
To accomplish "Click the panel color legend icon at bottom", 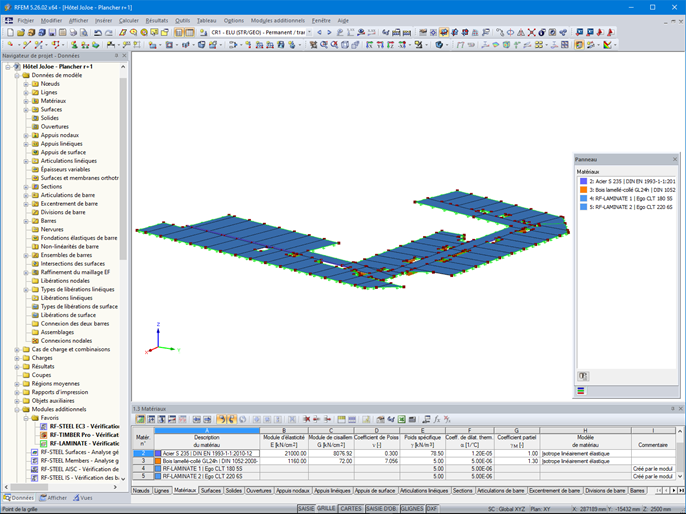I will [x=581, y=391].
